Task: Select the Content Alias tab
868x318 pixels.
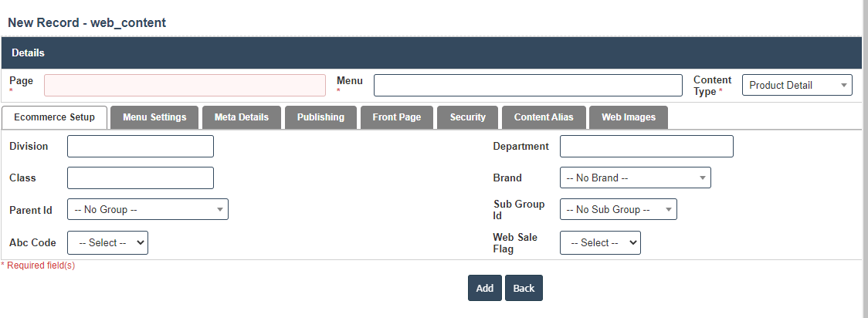Action: coord(544,117)
